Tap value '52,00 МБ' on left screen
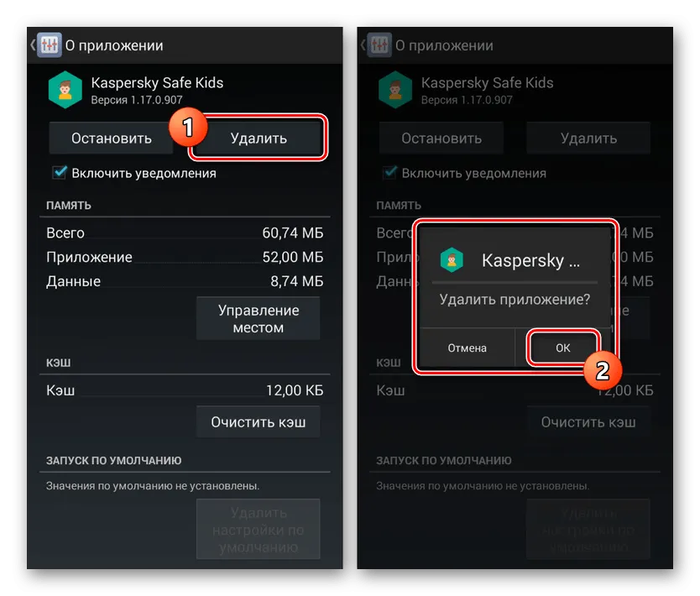 pyautogui.click(x=292, y=257)
